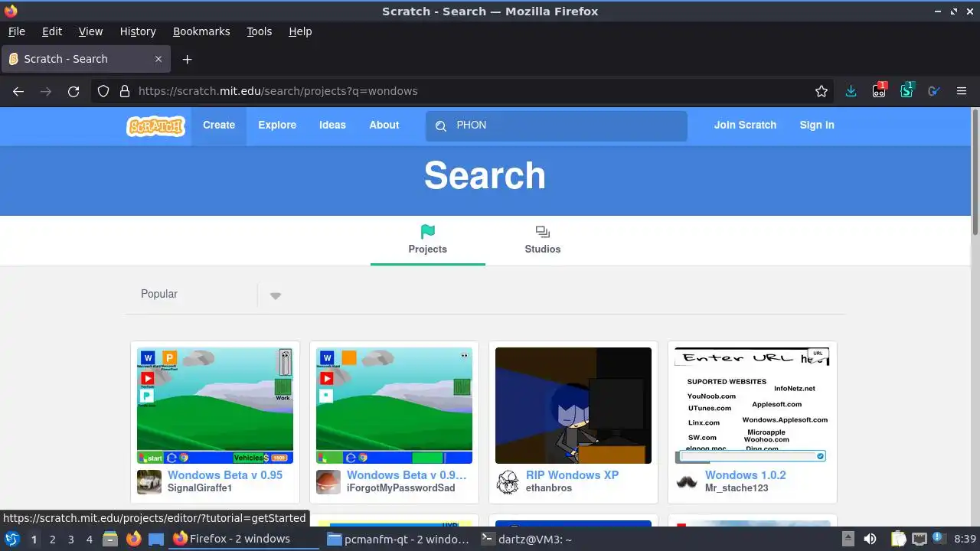Click Ideas in Scratch navbar
The width and height of the screenshot is (980, 551).
click(332, 126)
